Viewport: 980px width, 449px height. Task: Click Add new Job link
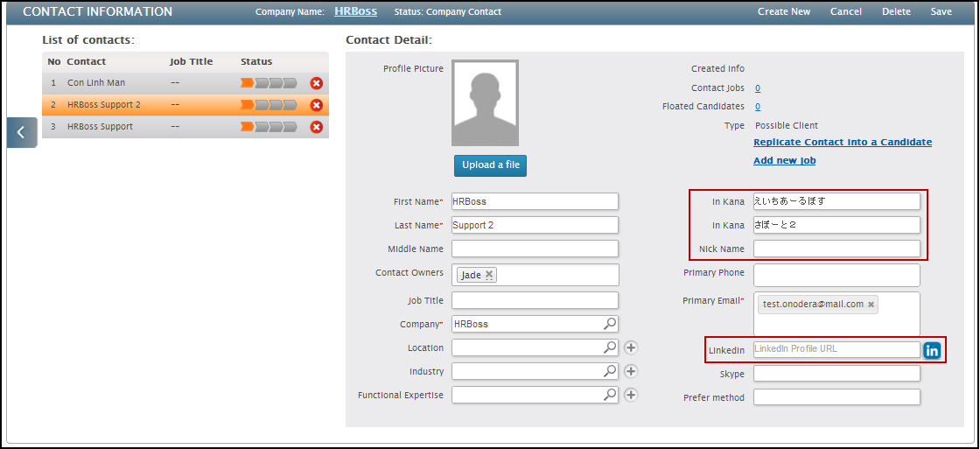pyautogui.click(x=784, y=161)
